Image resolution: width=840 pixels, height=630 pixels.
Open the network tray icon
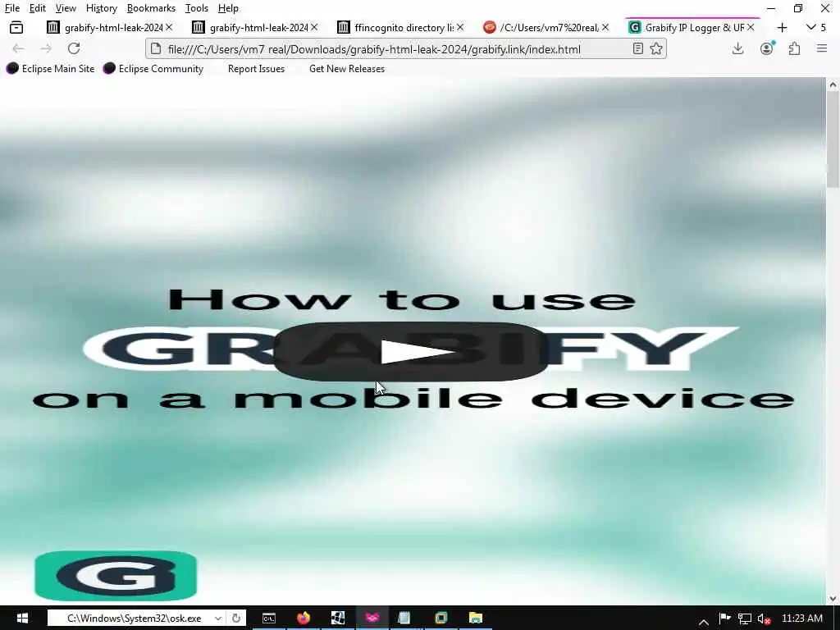click(745, 619)
